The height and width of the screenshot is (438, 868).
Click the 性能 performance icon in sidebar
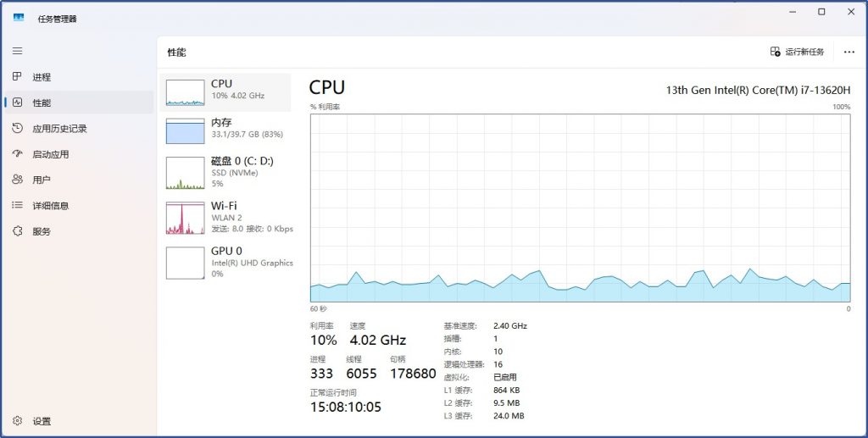tap(17, 103)
